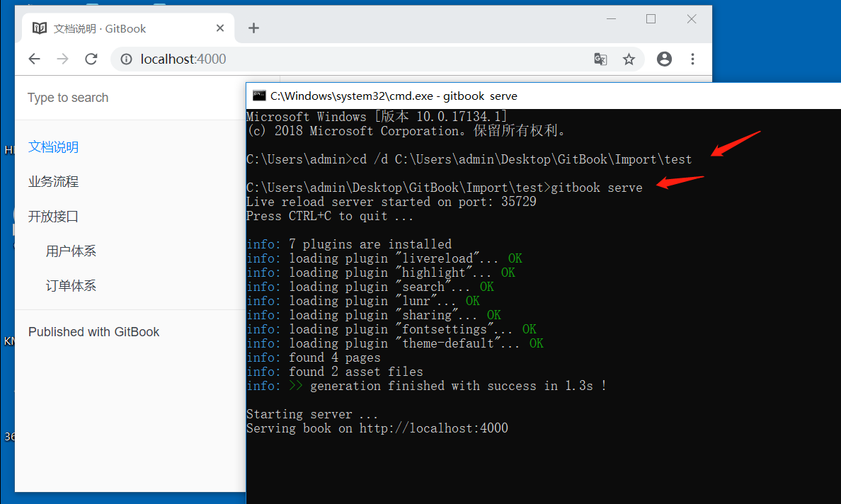Click 'Live reload server started on port: 35729'
This screenshot has height=504, width=841.
pyautogui.click(x=391, y=202)
